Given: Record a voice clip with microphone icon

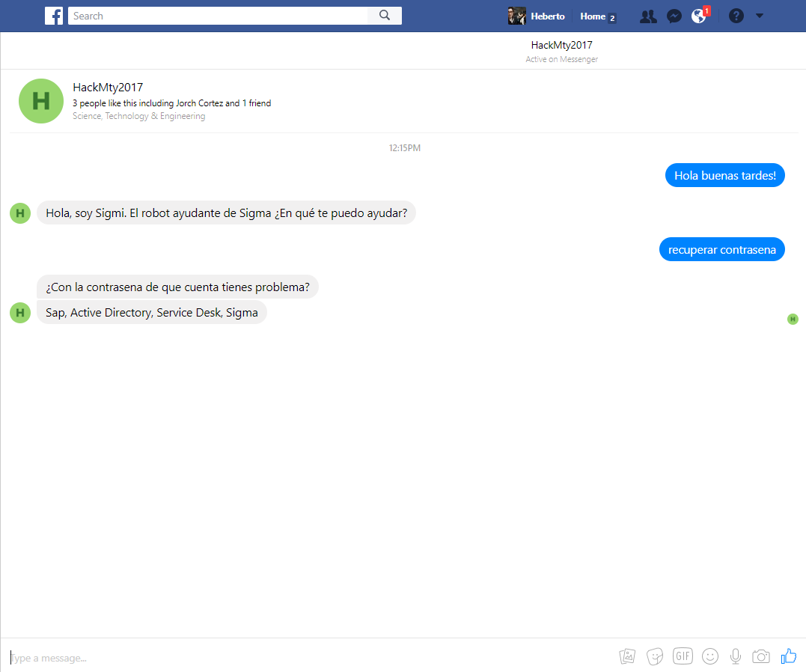Looking at the screenshot, I should tap(736, 656).
